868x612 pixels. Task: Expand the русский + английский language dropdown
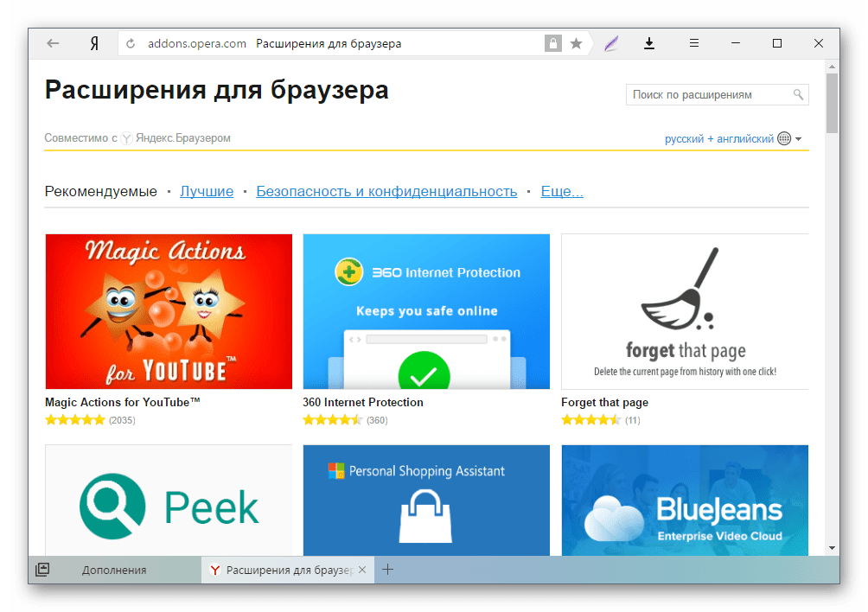(733, 139)
